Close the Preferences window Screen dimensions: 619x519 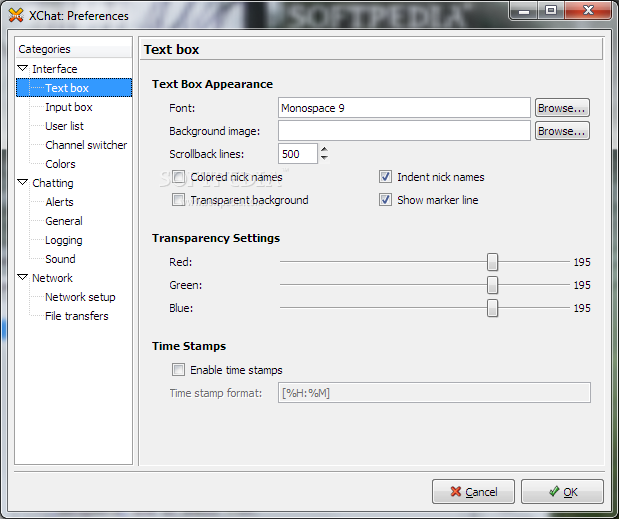[588, 10]
